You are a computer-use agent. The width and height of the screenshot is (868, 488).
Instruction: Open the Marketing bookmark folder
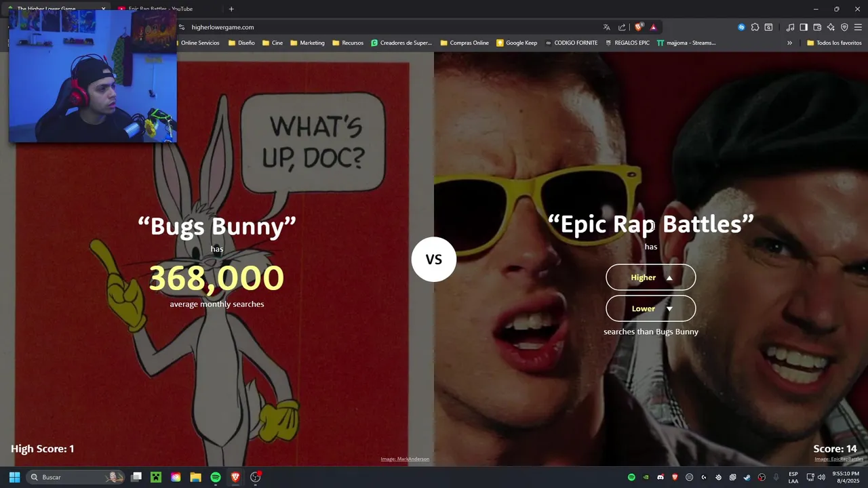point(307,43)
